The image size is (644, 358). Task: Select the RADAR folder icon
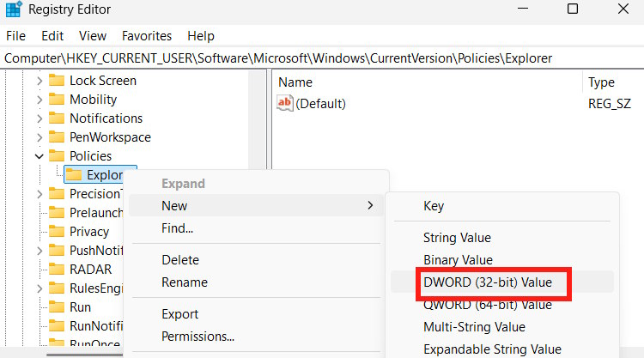pos(57,270)
